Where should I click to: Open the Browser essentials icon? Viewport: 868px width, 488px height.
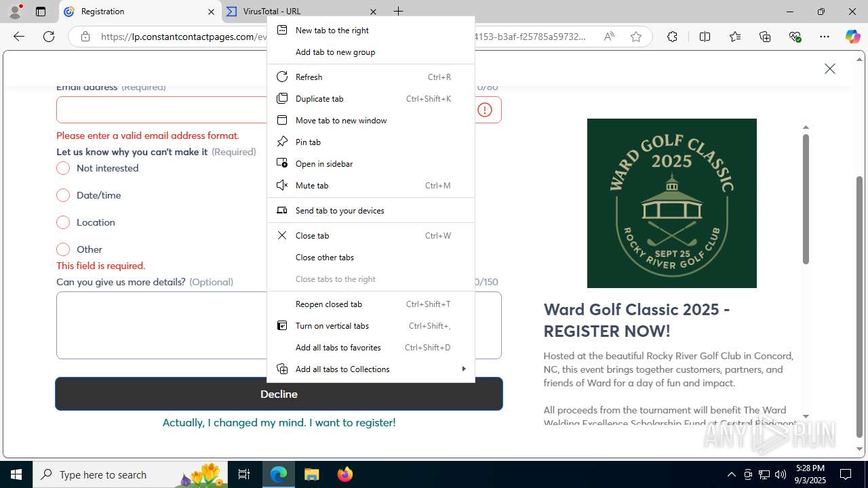[x=795, y=37]
